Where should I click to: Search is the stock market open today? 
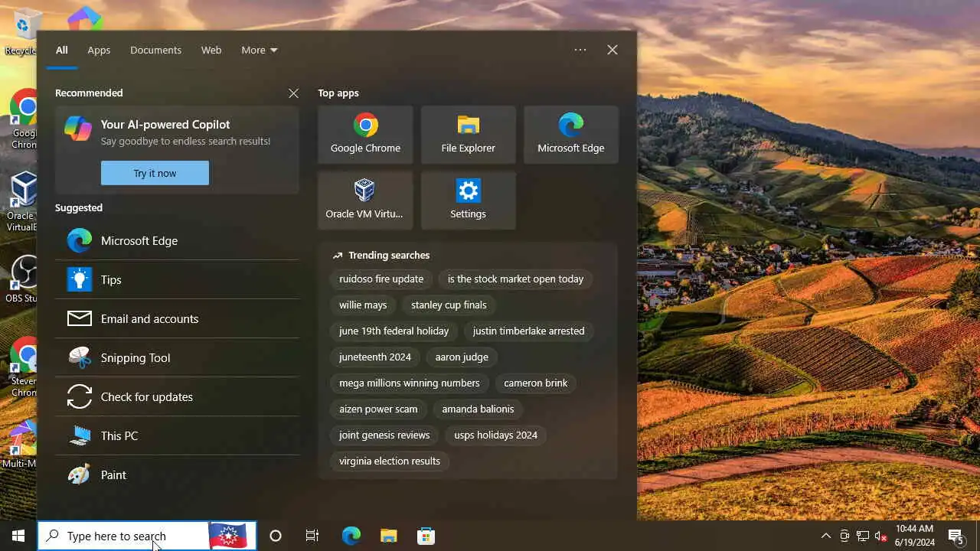pos(515,279)
